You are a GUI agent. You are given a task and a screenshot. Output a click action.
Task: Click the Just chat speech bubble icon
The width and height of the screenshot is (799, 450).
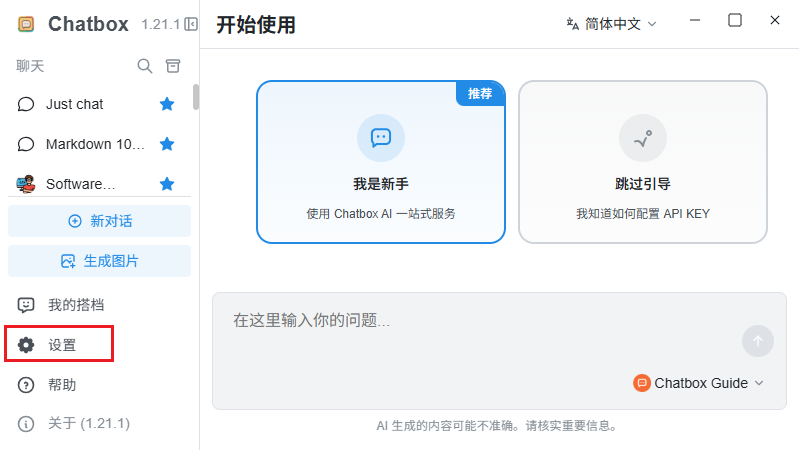point(26,104)
